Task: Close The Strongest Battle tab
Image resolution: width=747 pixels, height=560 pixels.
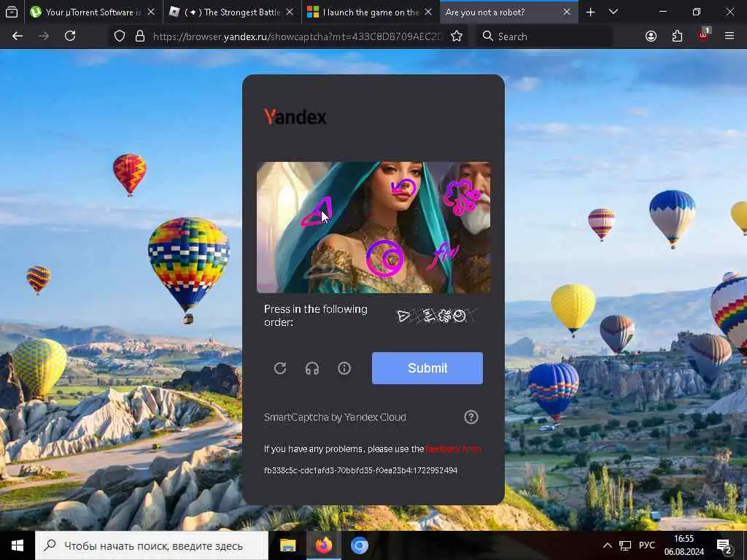Action: (x=289, y=12)
